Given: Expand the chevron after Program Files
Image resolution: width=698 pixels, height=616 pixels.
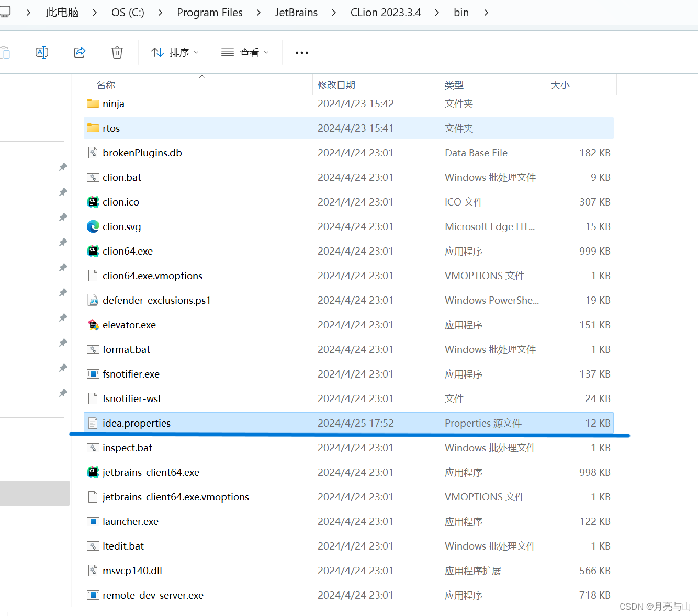Looking at the screenshot, I should [x=258, y=13].
